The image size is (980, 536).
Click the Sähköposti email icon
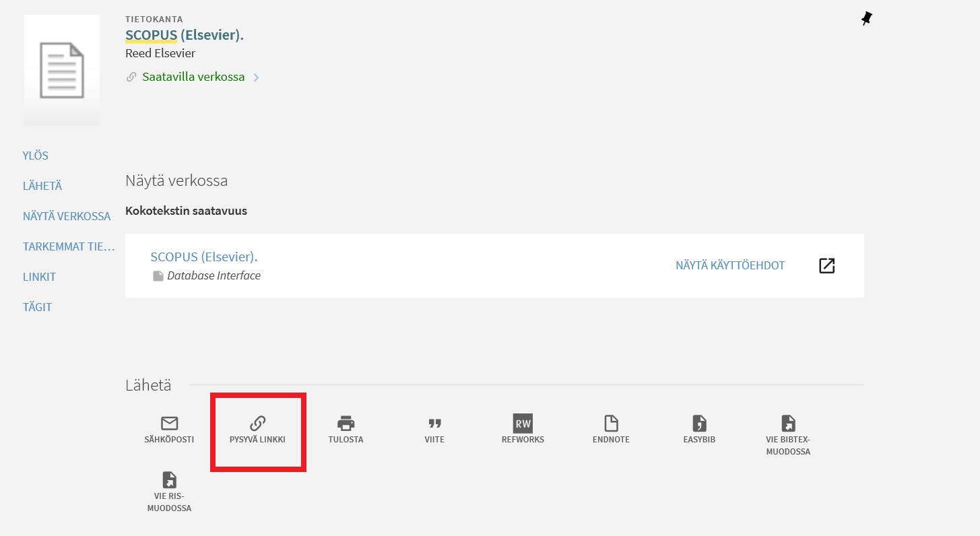(x=169, y=430)
